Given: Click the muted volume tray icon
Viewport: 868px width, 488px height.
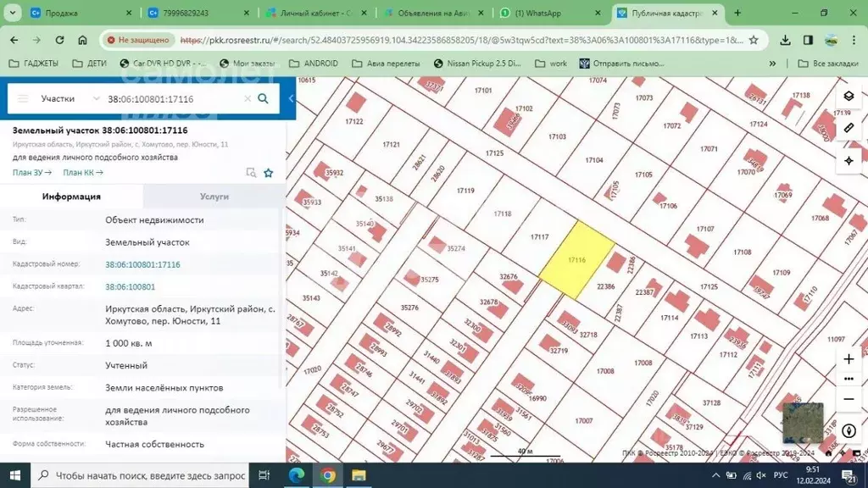Looking at the screenshot, I should click(762, 475).
